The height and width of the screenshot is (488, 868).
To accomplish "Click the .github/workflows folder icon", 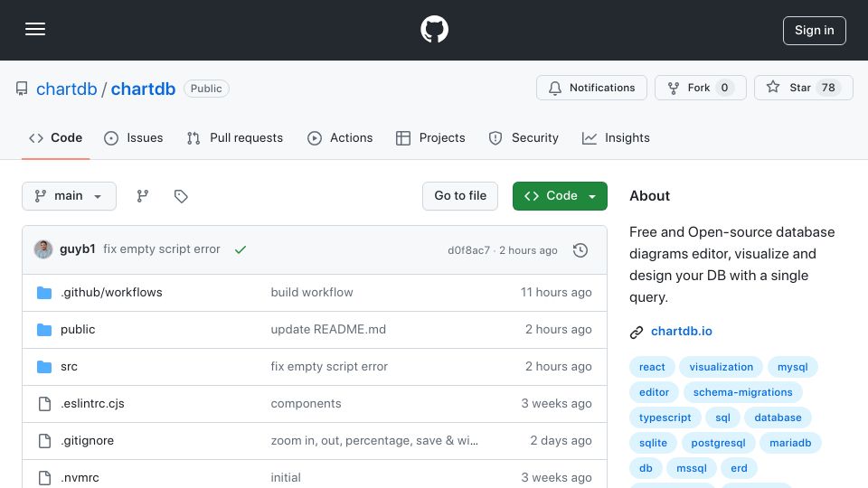I will 44,293.
